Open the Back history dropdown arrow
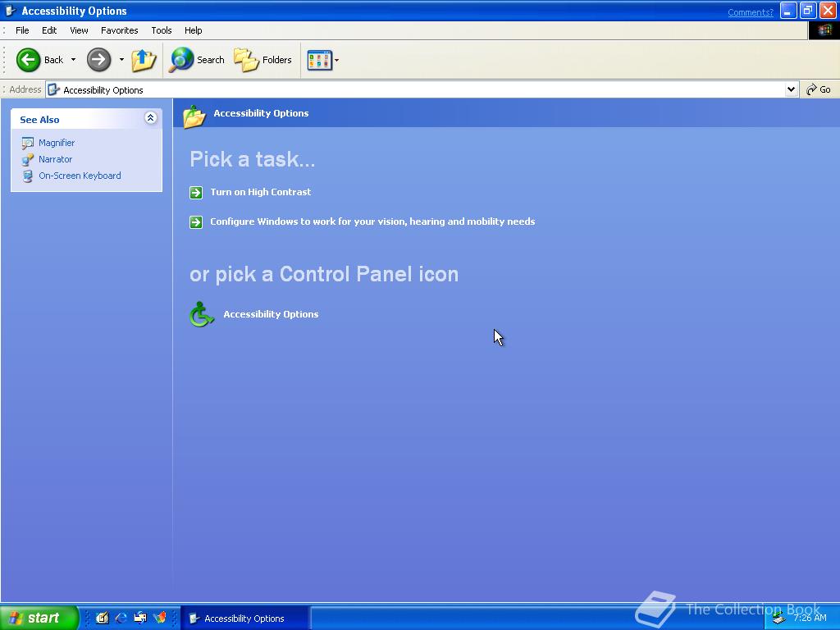Image resolution: width=840 pixels, height=630 pixels. 73,59
